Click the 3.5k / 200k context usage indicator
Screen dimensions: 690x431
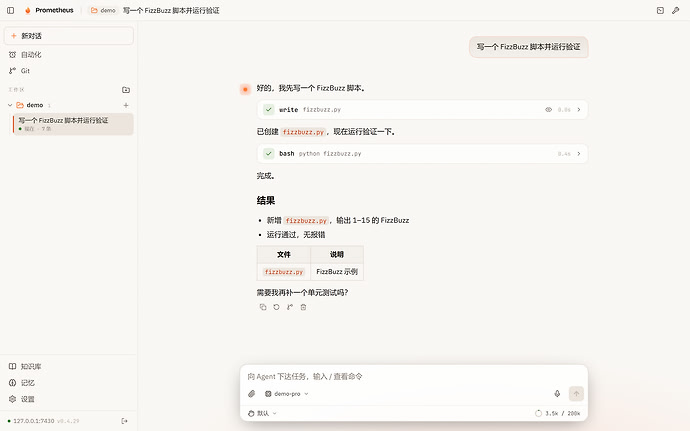(557, 413)
